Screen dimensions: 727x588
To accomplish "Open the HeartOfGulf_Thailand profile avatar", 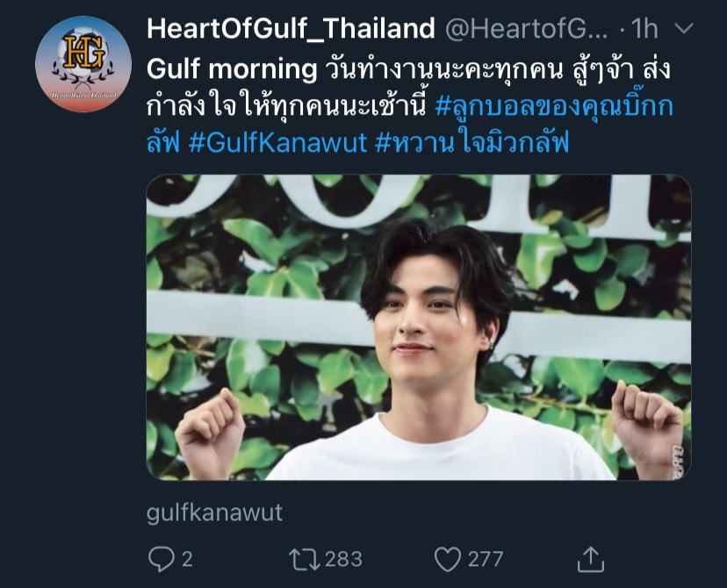I will pyautogui.click(x=83, y=64).
